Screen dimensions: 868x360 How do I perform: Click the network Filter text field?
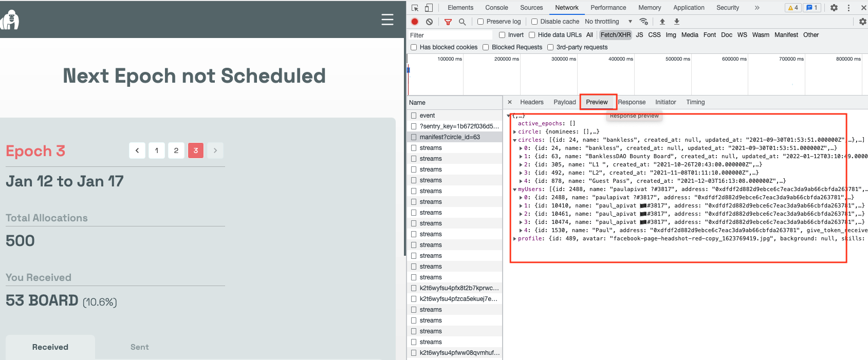450,35
